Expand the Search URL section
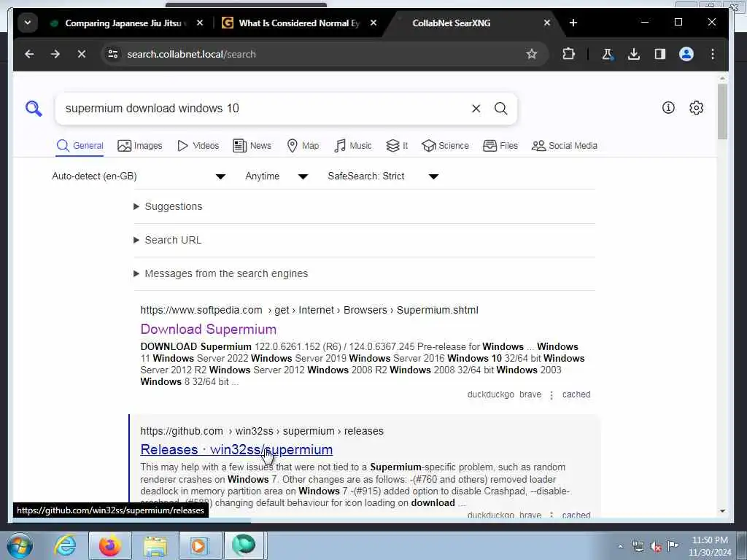747x560 pixels. 168,240
